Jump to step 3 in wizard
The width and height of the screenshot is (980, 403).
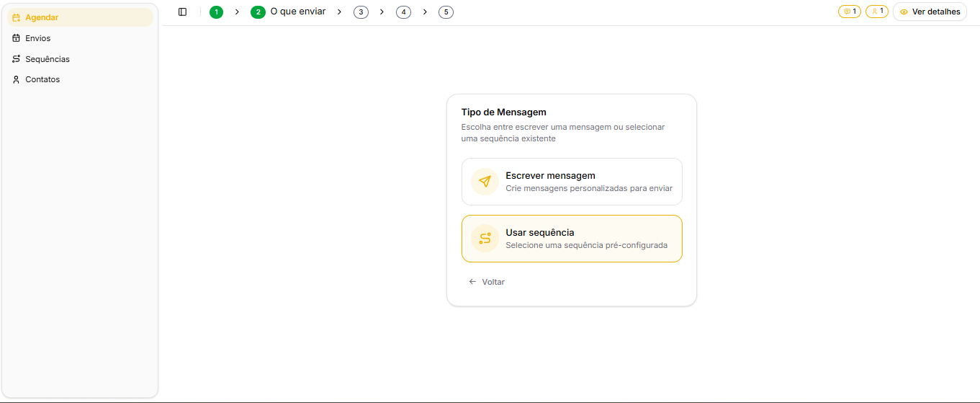pos(361,12)
